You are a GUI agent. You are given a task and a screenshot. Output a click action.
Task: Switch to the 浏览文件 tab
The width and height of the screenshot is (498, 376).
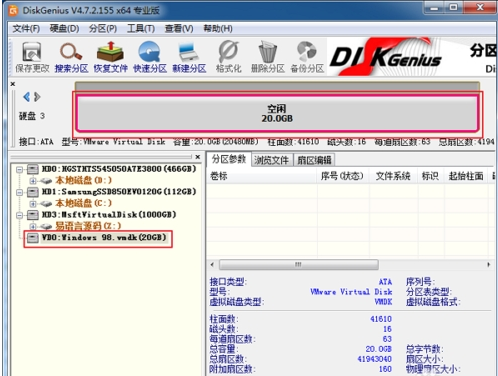point(272,160)
